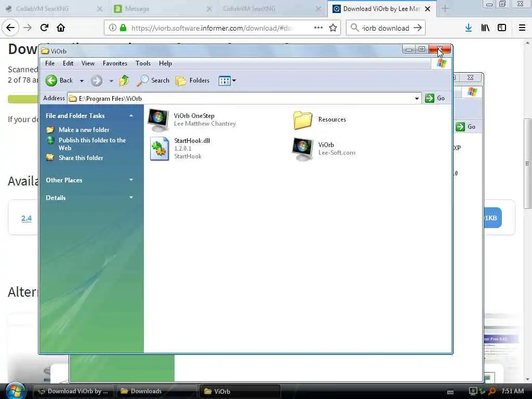Click Make a new folder
This screenshot has width=532, height=399.
click(84, 130)
